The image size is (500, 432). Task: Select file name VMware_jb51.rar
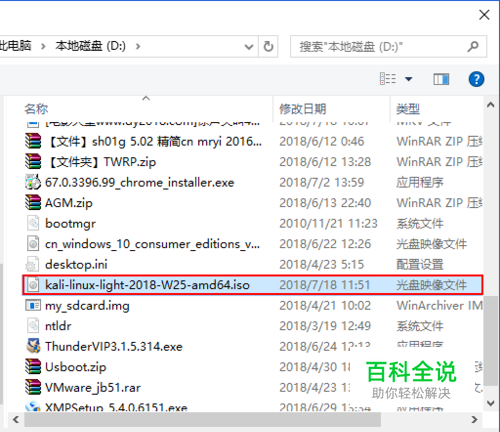[93, 388]
